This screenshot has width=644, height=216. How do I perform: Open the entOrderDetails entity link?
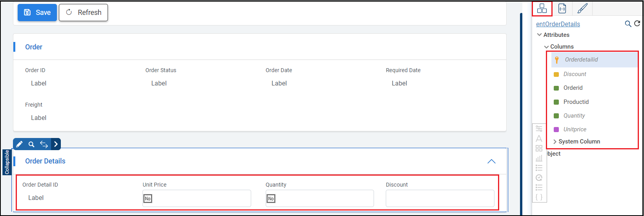(x=558, y=24)
